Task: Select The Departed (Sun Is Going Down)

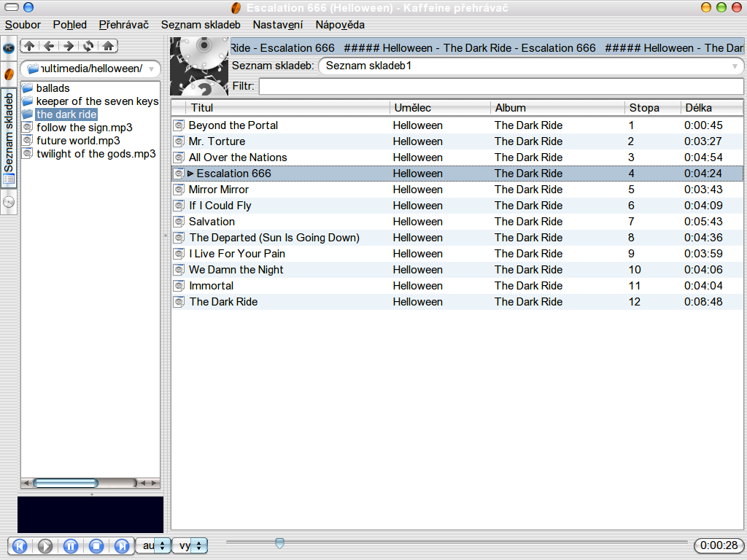Action: 457,238
